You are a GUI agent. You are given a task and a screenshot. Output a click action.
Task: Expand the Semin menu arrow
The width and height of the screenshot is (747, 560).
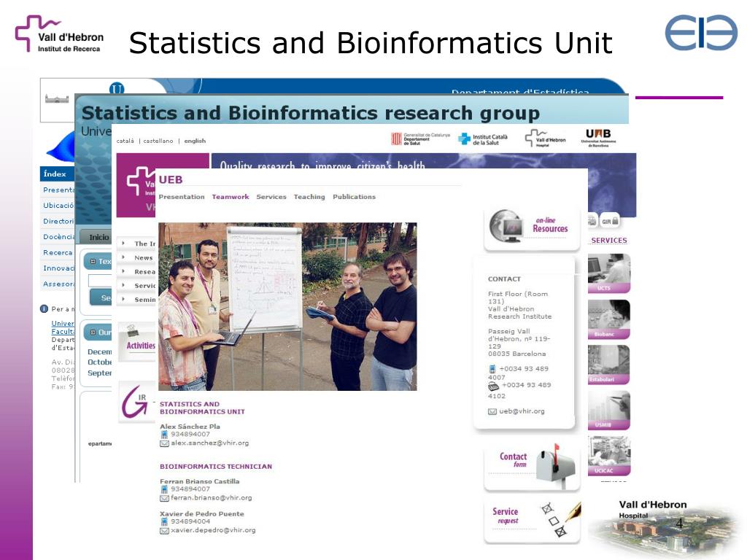123,299
